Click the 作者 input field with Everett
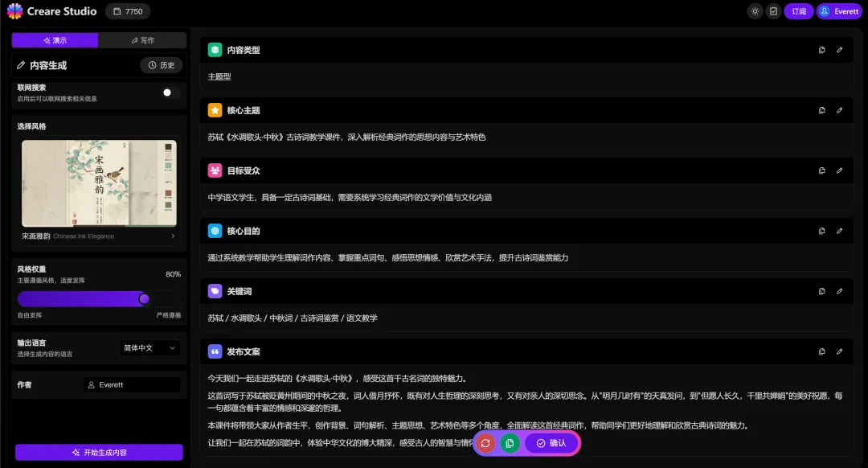 click(132, 385)
